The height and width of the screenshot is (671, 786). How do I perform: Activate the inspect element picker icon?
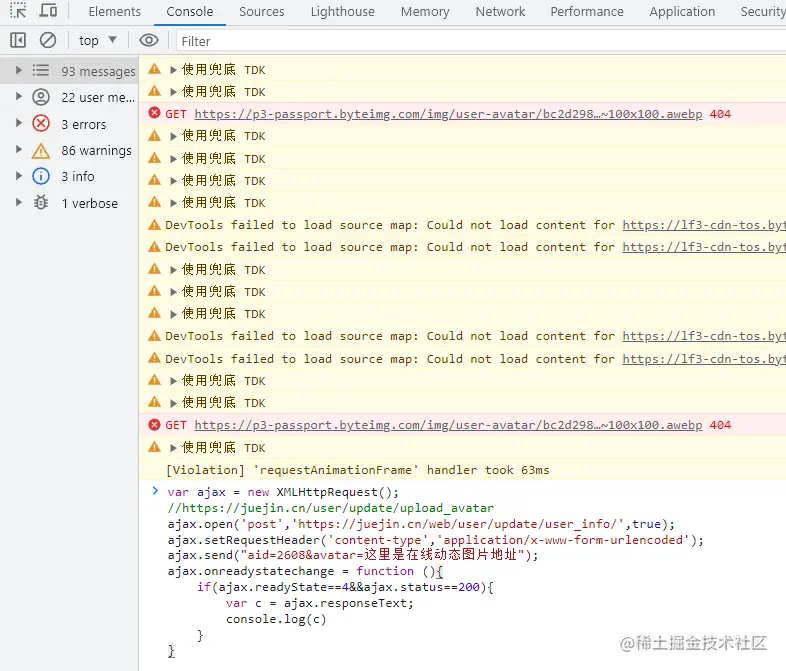pyautogui.click(x=18, y=11)
